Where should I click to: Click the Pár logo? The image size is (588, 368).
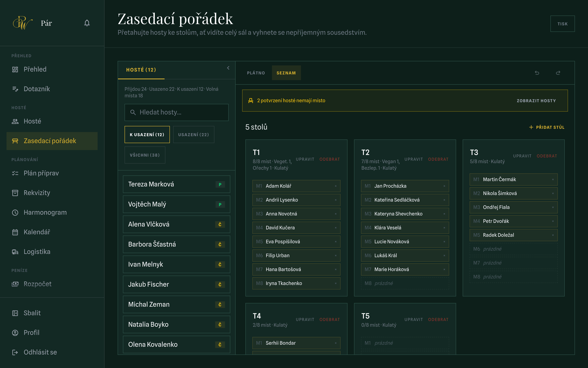coord(23,23)
